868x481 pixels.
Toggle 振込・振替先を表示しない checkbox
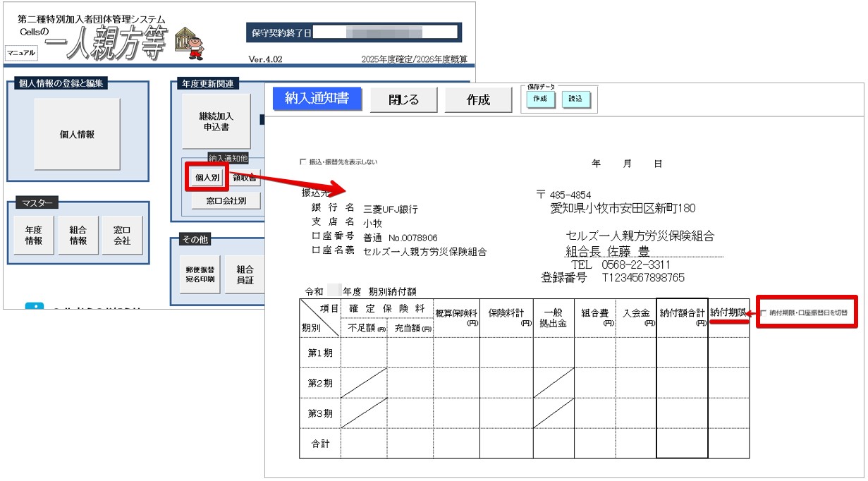303,162
